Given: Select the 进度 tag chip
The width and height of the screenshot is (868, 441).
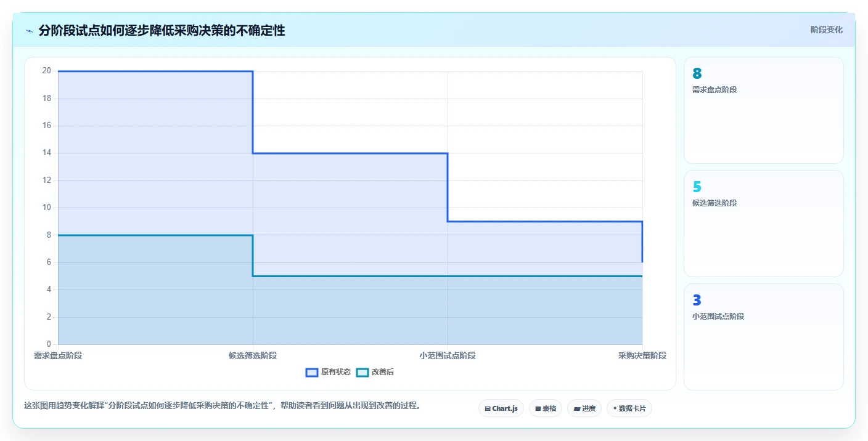Looking at the screenshot, I should (x=584, y=408).
